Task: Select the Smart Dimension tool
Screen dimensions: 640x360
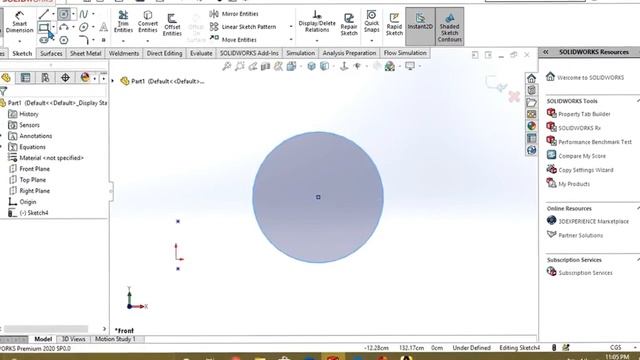Action: (19, 22)
